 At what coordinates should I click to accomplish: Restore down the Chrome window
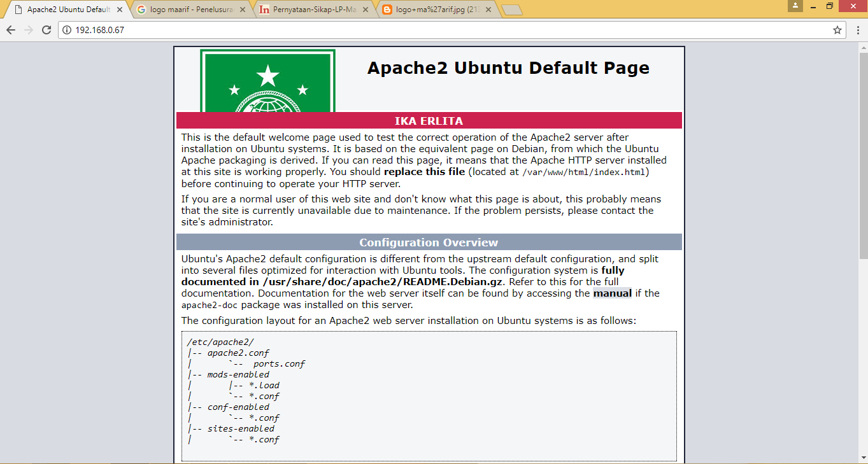tap(830, 6)
